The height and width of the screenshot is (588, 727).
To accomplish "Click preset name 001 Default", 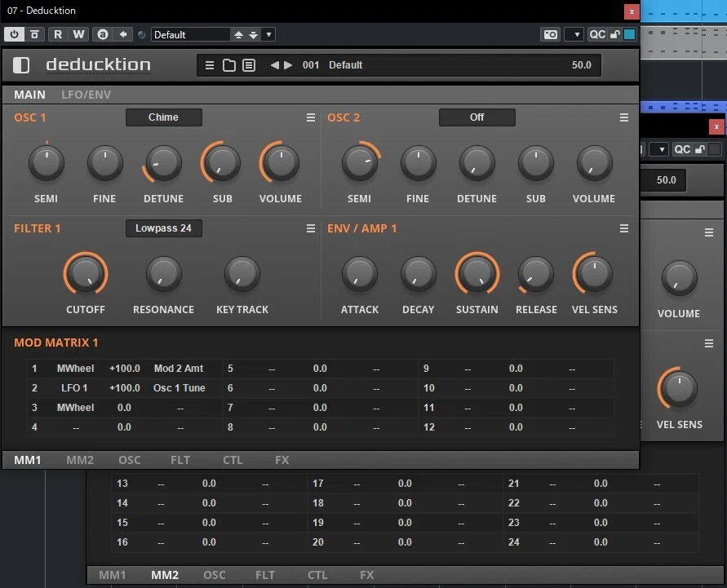I will (332, 65).
